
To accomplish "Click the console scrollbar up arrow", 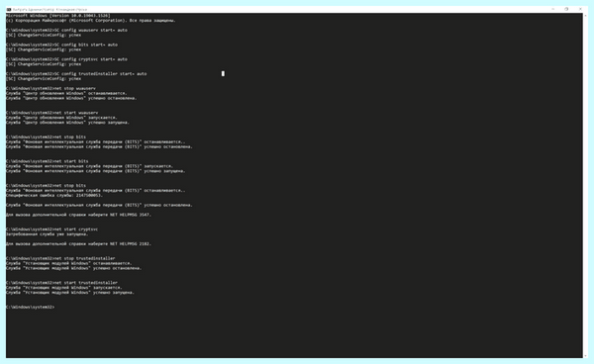I will (x=586, y=15).
